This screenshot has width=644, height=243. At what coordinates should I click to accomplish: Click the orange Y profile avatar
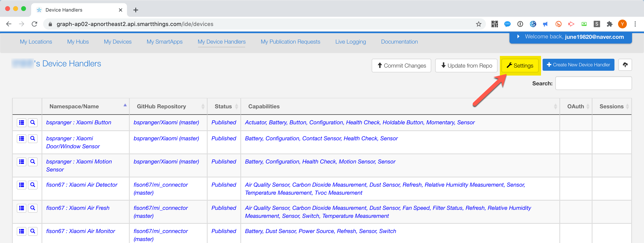click(622, 24)
